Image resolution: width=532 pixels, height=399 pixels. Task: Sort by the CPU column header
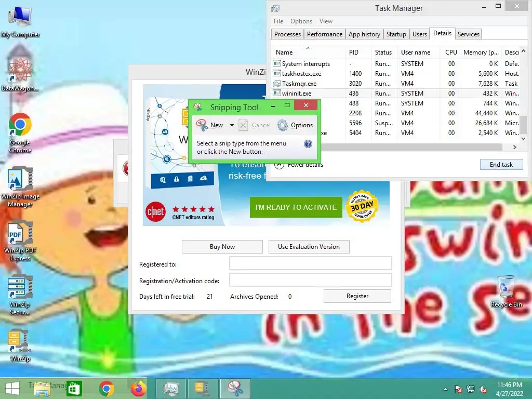449,52
